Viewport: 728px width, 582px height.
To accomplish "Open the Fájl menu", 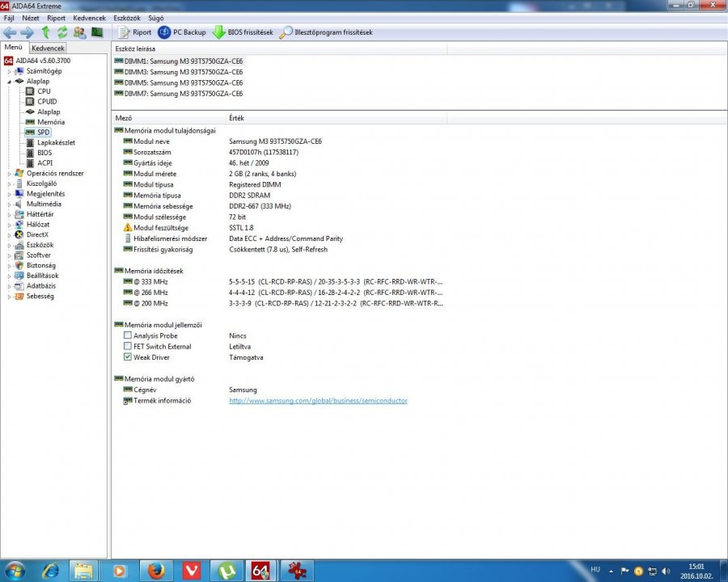I will pos(9,18).
